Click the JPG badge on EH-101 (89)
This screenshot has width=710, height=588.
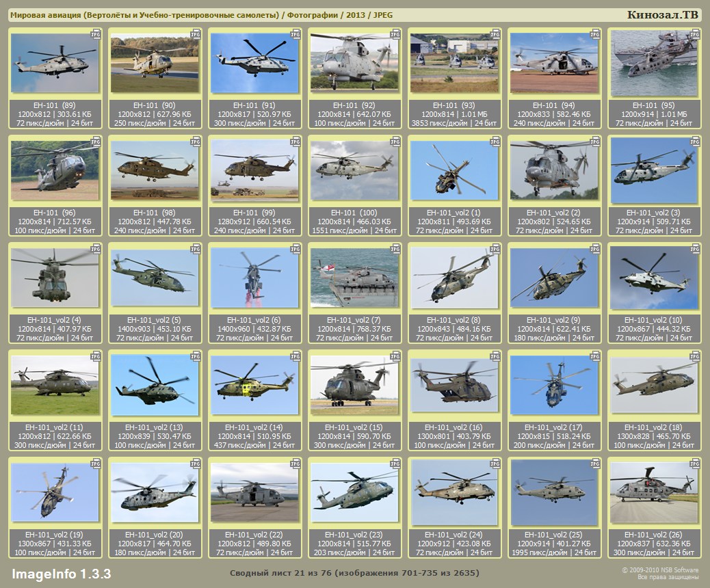click(96, 33)
